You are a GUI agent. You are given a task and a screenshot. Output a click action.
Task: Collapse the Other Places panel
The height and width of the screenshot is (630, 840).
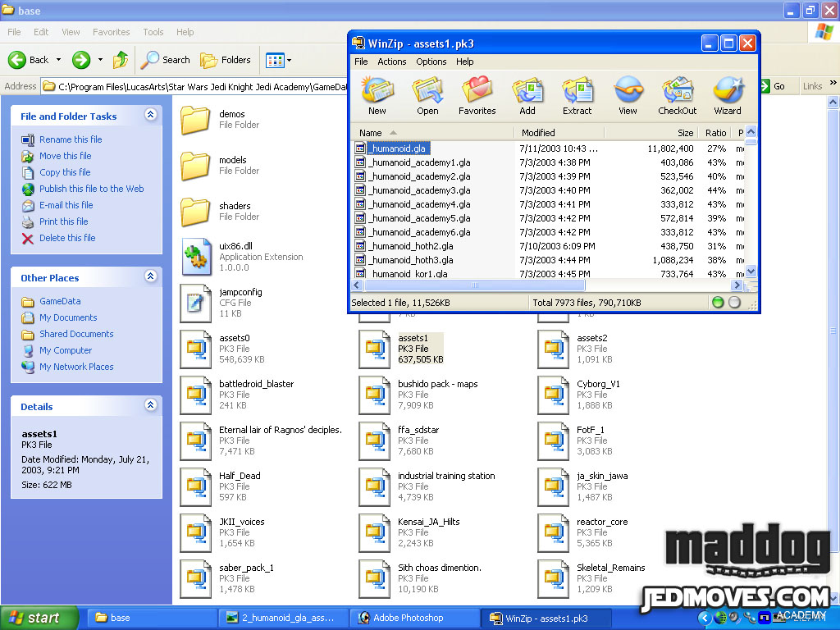point(151,276)
